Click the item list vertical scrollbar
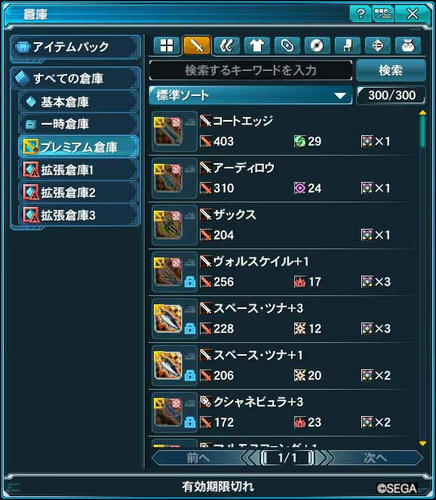Image resolution: width=436 pixels, height=500 pixels. 423,278
